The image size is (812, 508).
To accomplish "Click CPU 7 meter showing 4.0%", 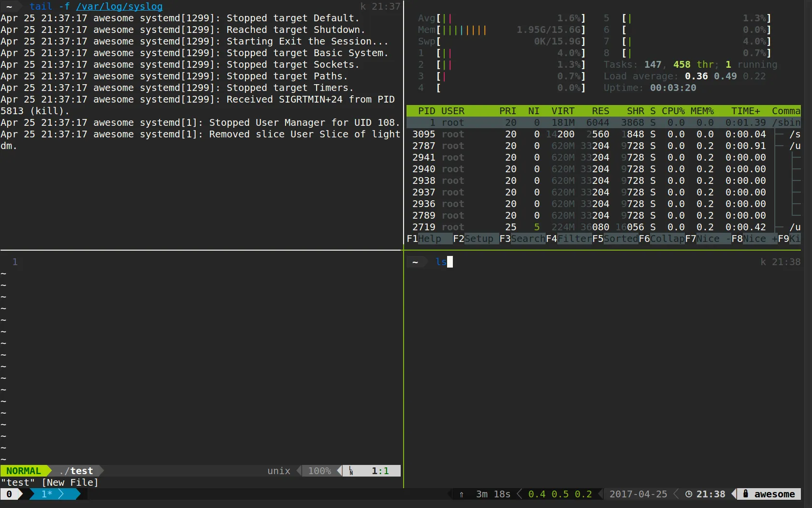I will click(x=688, y=41).
